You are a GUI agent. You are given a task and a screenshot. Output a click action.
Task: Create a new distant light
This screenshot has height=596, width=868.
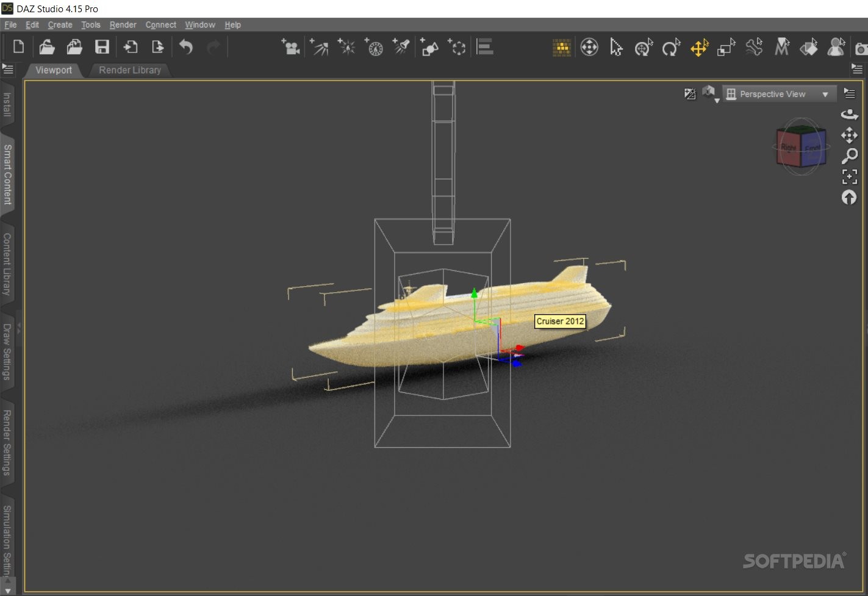click(x=319, y=47)
